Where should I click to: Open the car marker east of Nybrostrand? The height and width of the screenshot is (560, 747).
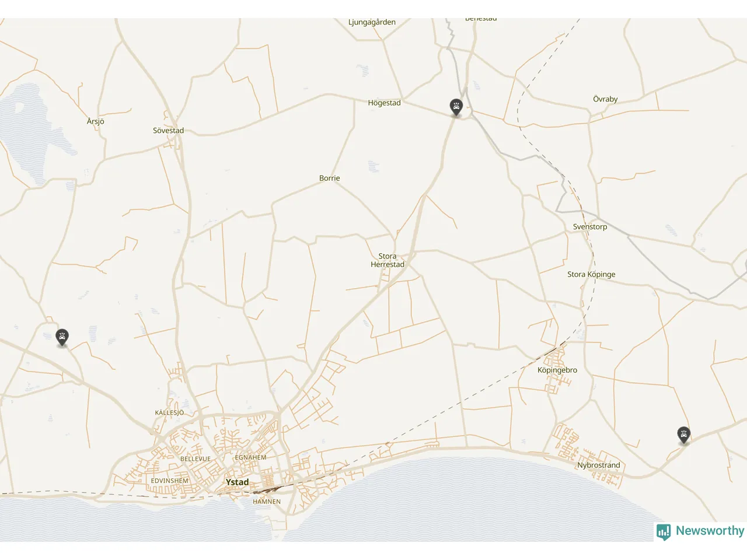pos(684,435)
